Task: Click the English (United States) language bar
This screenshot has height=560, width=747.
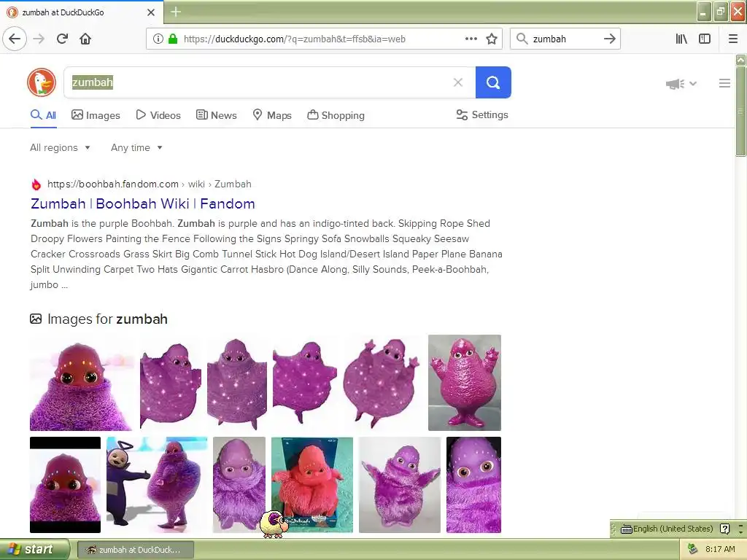Action: (x=667, y=529)
